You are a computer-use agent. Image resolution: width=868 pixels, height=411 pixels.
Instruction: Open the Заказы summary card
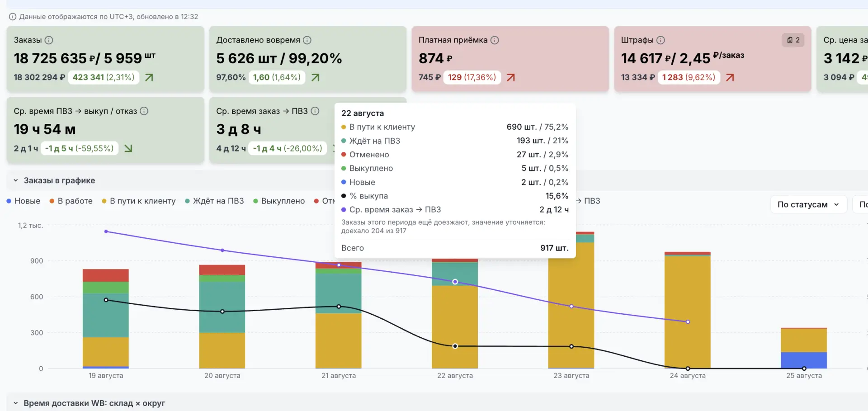coord(105,59)
